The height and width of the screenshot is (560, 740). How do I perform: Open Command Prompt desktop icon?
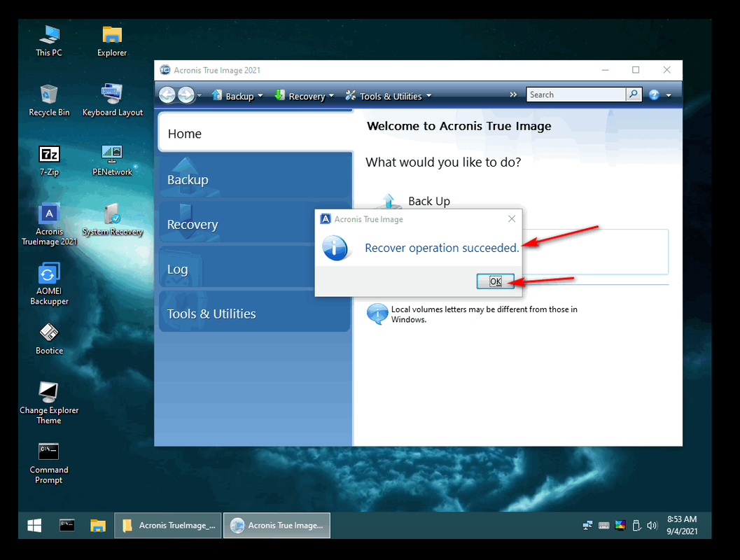coord(49,463)
